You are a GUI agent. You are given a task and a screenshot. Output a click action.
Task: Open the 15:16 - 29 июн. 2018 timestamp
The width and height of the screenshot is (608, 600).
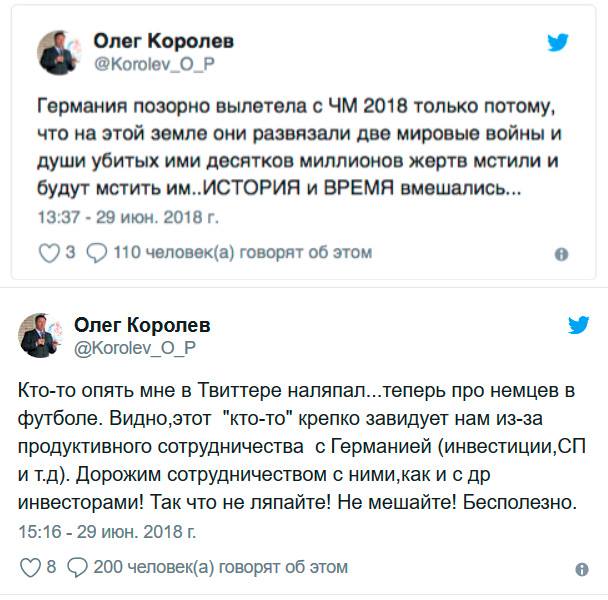[107, 530]
